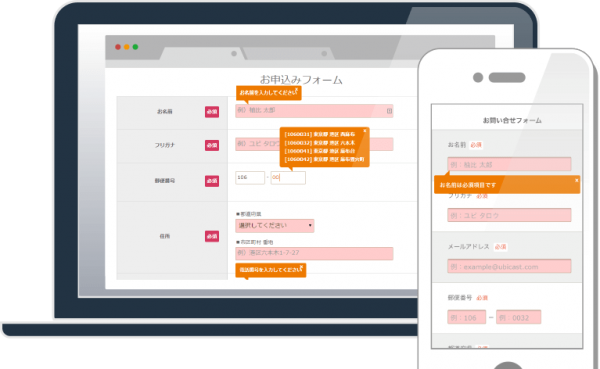Select the [1060032] 六本木 address suggestion

pos(320,143)
